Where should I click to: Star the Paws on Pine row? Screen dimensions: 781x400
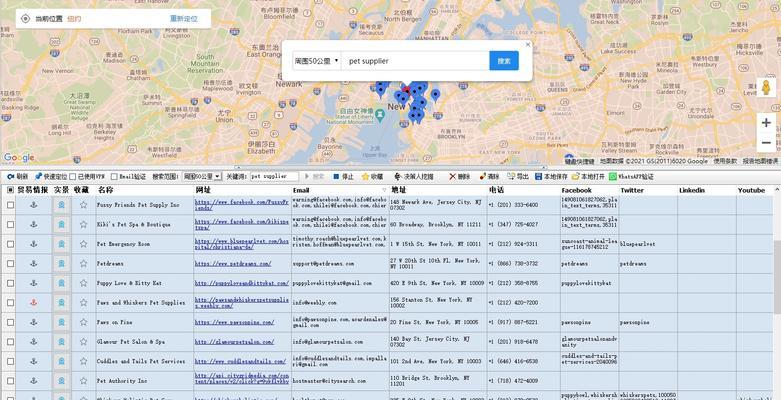[x=83, y=322]
